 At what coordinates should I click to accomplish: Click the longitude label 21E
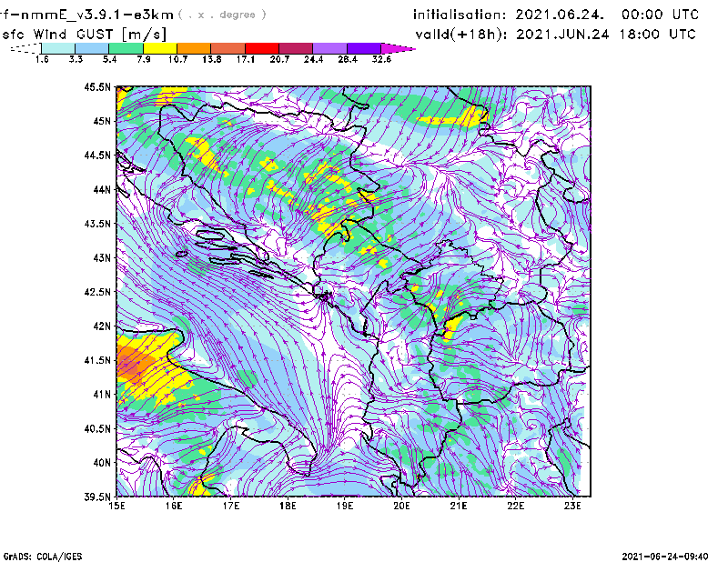(x=459, y=506)
